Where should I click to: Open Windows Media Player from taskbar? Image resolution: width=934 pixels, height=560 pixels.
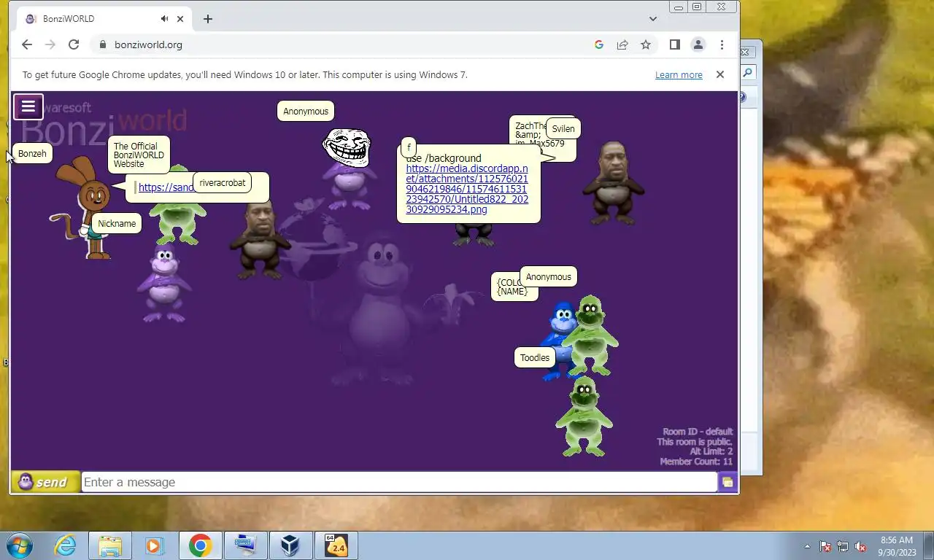154,545
